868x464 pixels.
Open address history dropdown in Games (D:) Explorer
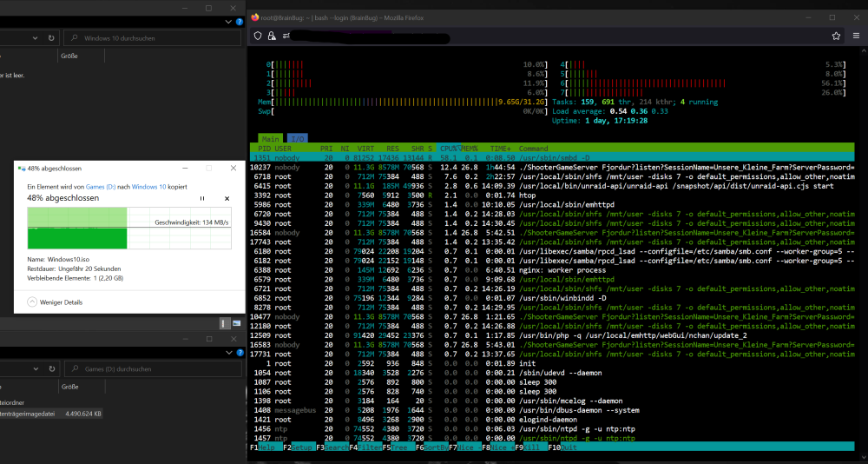point(35,368)
